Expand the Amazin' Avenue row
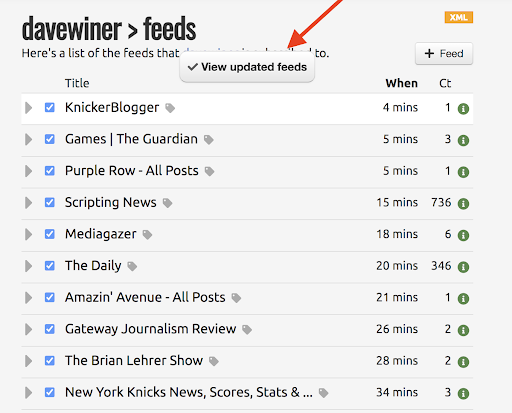 click(29, 298)
